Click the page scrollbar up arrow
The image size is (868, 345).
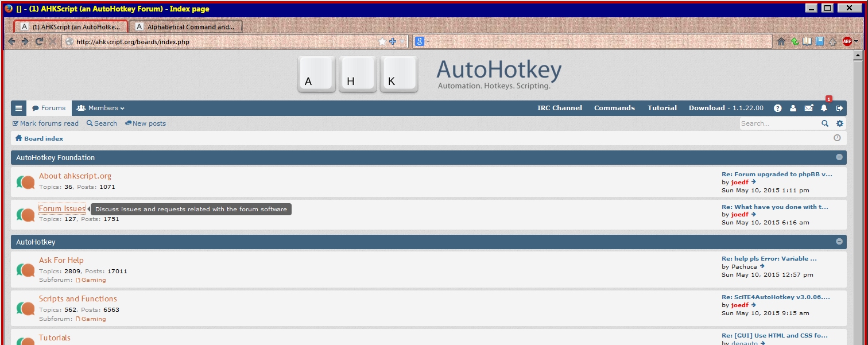pyautogui.click(x=858, y=56)
